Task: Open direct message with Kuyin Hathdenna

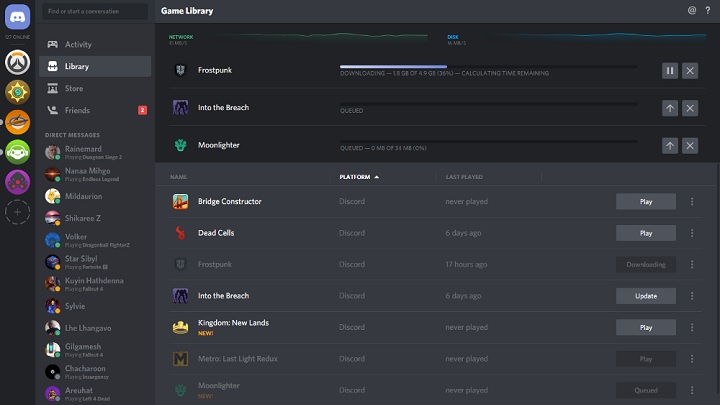Action: (95, 284)
